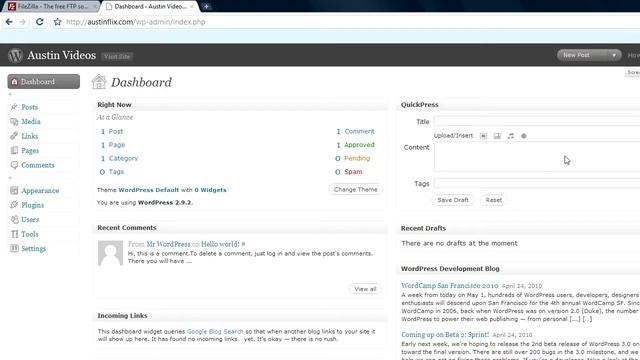
Task: Click the WordPress logo icon in header
Action: click(x=15, y=55)
